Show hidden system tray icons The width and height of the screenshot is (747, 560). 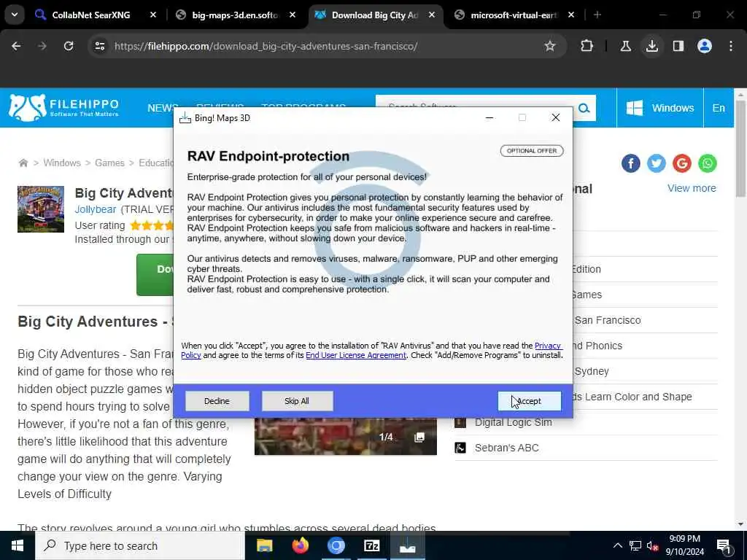click(x=617, y=545)
